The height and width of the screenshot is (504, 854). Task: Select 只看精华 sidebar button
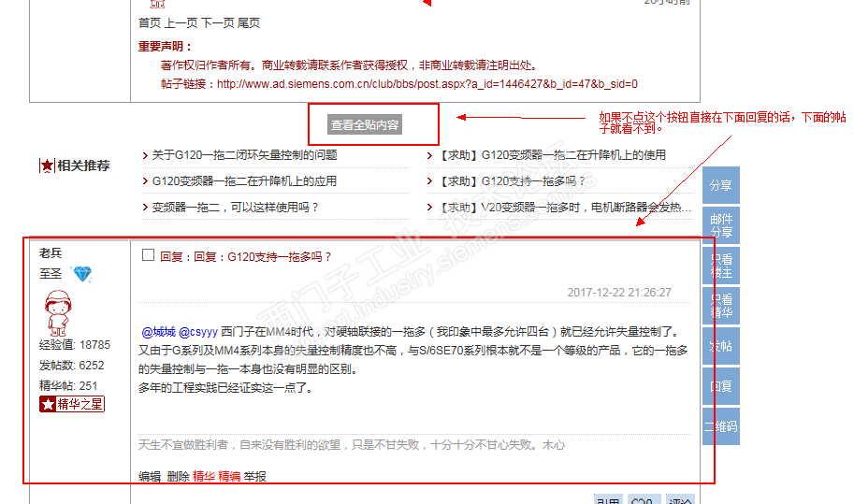coord(721,306)
